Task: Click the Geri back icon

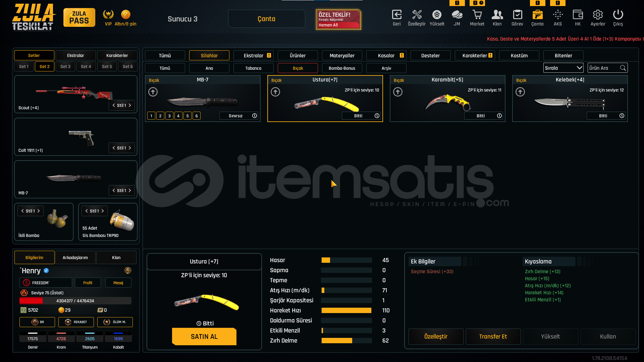Action: tap(396, 15)
